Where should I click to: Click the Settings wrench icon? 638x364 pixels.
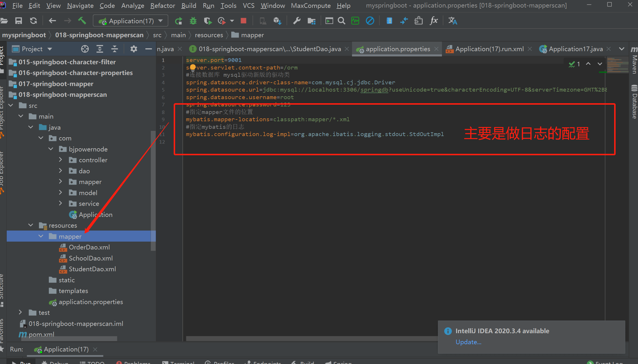point(297,21)
